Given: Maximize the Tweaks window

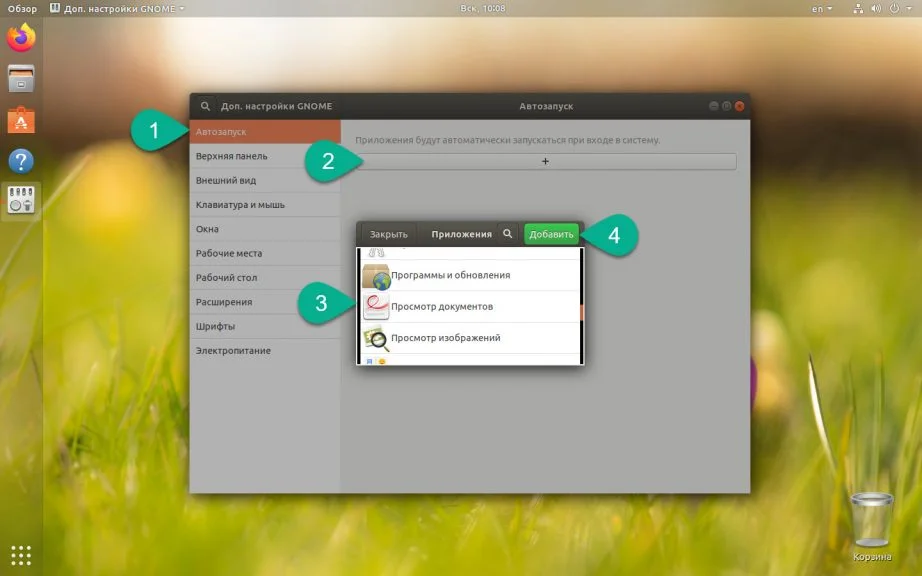Looking at the screenshot, I should [727, 106].
